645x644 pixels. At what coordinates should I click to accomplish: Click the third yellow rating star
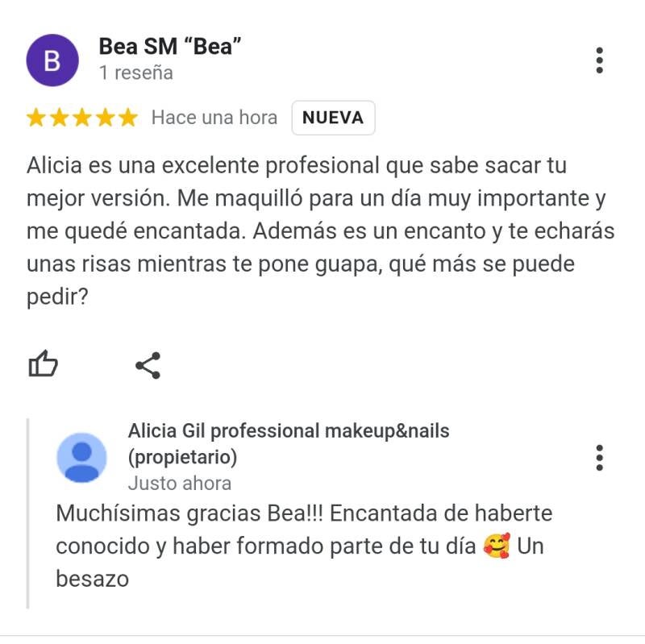point(82,117)
